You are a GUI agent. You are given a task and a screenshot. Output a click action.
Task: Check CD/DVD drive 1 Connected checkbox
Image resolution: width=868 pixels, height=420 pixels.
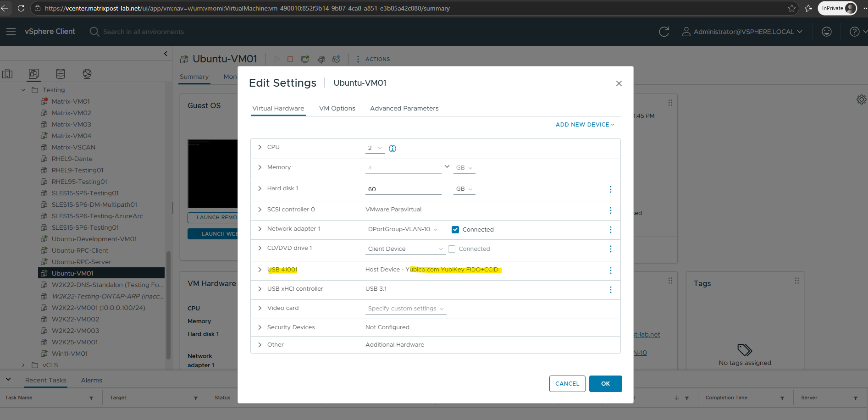click(452, 249)
